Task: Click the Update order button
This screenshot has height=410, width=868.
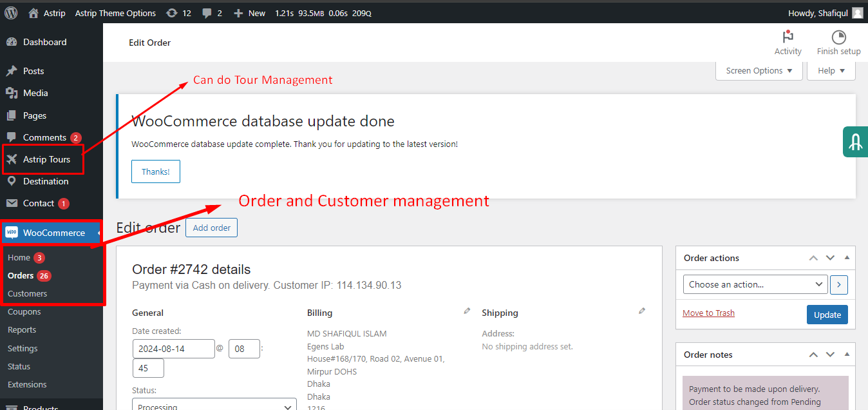Action: pos(827,315)
